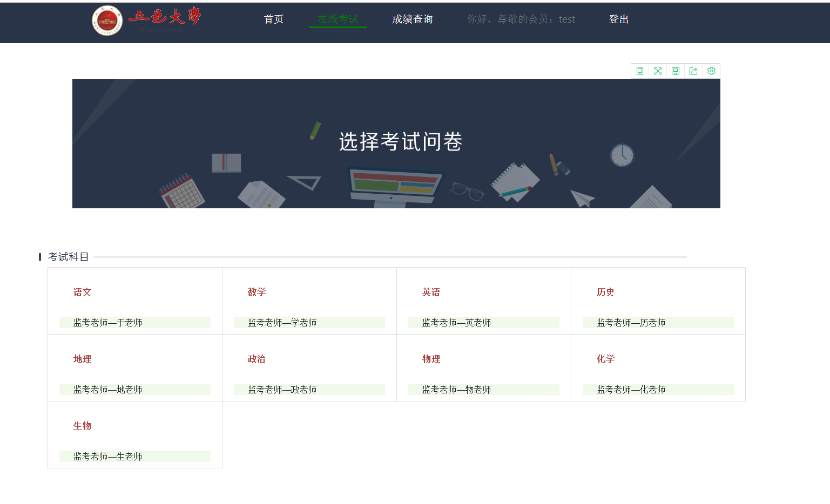
Task: Click the university name calligraphy text
Action: pyautogui.click(x=165, y=17)
